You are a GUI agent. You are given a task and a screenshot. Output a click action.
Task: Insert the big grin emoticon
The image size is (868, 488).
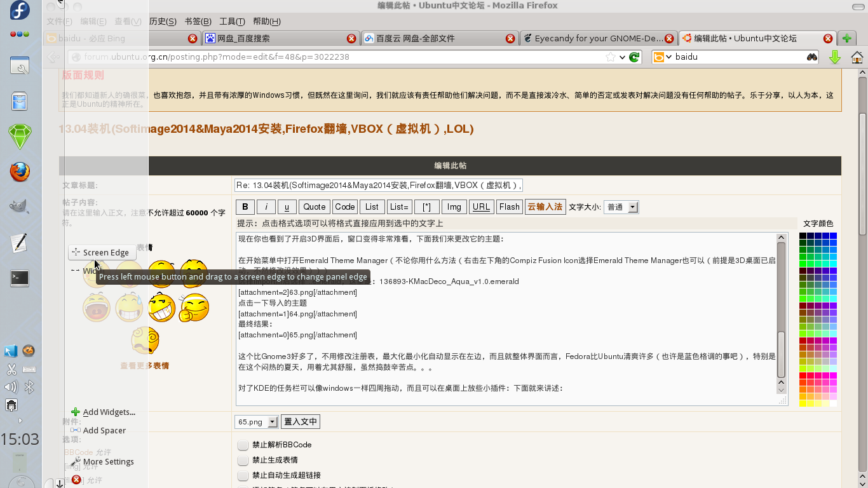pyautogui.click(x=162, y=308)
